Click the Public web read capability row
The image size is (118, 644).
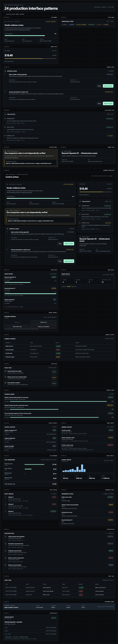59,346
